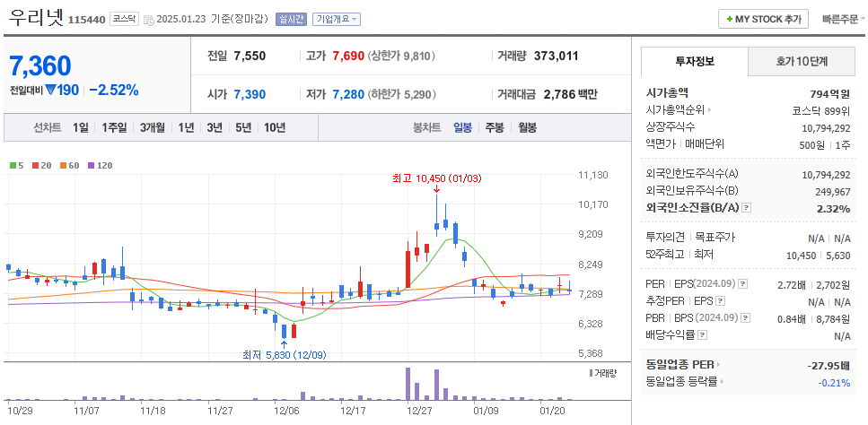Click the orange 60-day moving average swatch
This screenshot has height=425, width=868.
pos(63,165)
